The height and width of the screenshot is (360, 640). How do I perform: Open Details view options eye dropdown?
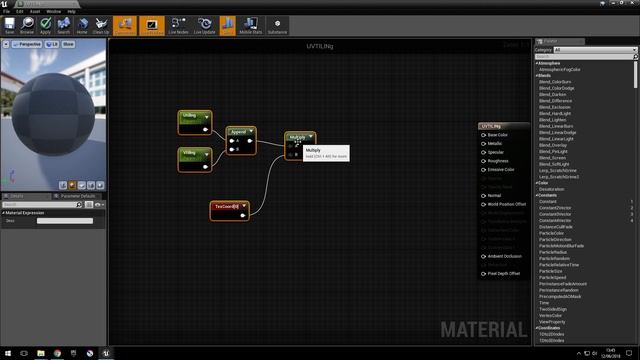(100, 204)
